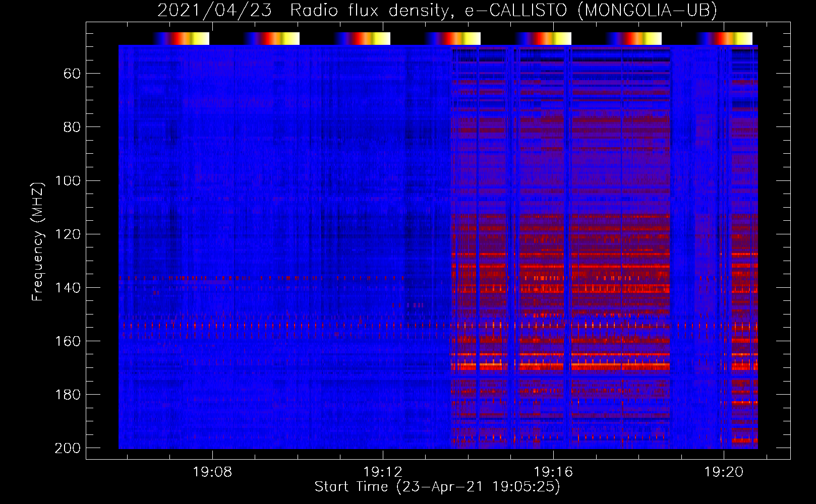Image resolution: width=816 pixels, height=504 pixels.
Task: Click the 180 MHz frequency tick label
Action: [68, 395]
